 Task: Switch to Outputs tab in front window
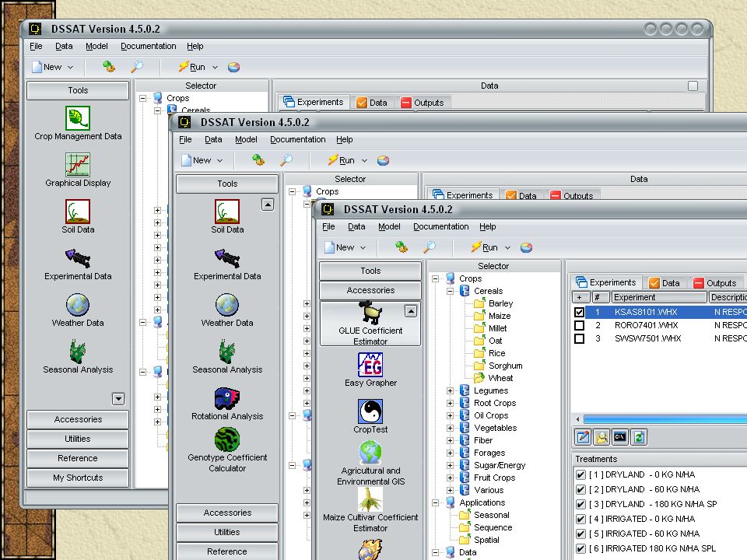715,283
